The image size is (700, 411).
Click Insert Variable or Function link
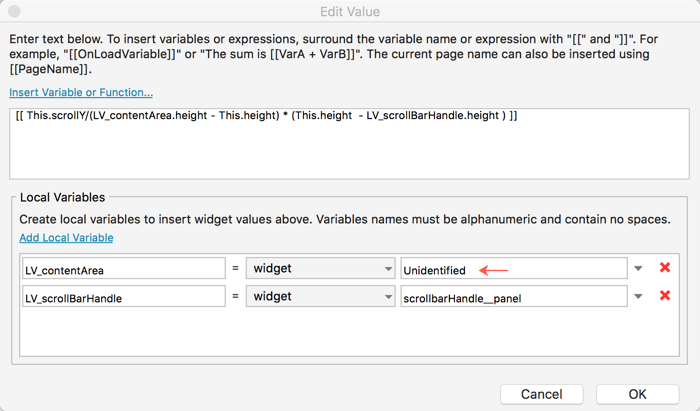(x=81, y=92)
